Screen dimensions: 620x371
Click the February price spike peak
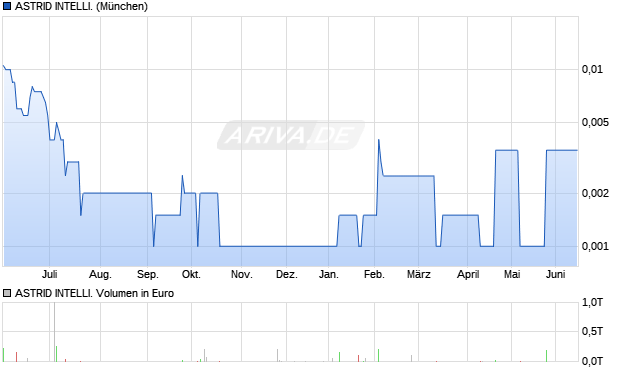378,140
